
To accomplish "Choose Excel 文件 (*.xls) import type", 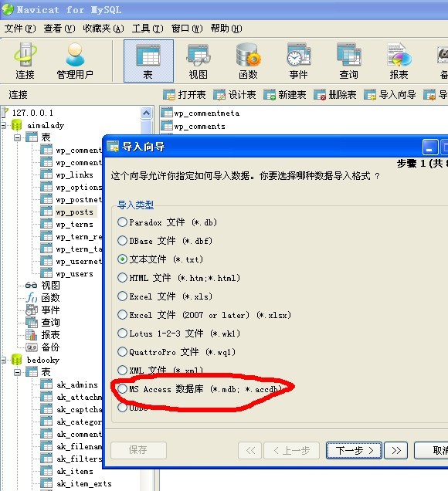I will point(165,296).
